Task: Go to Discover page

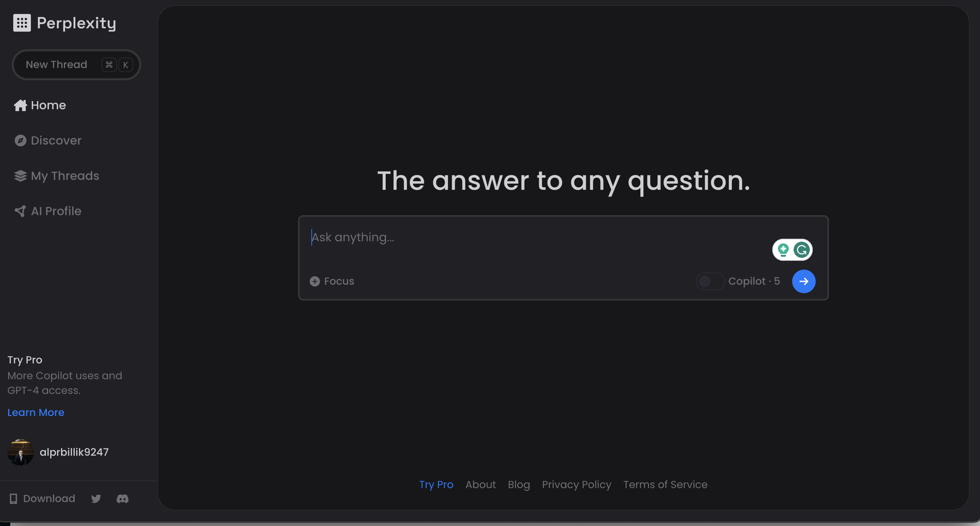Action: [x=56, y=140]
